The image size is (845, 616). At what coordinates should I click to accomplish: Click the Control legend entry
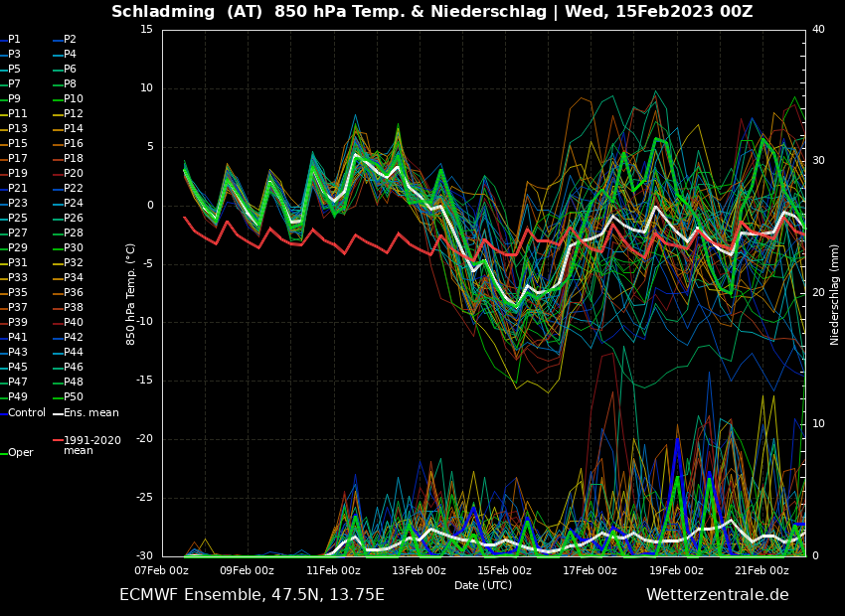[x=27, y=412]
